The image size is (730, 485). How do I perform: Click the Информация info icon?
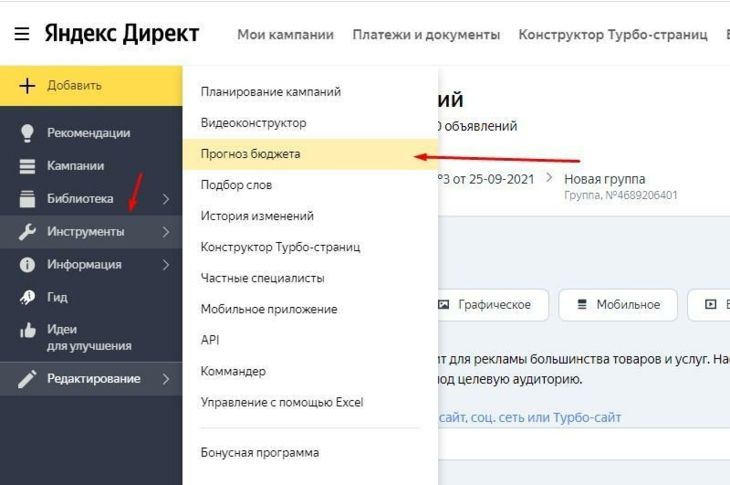27,264
